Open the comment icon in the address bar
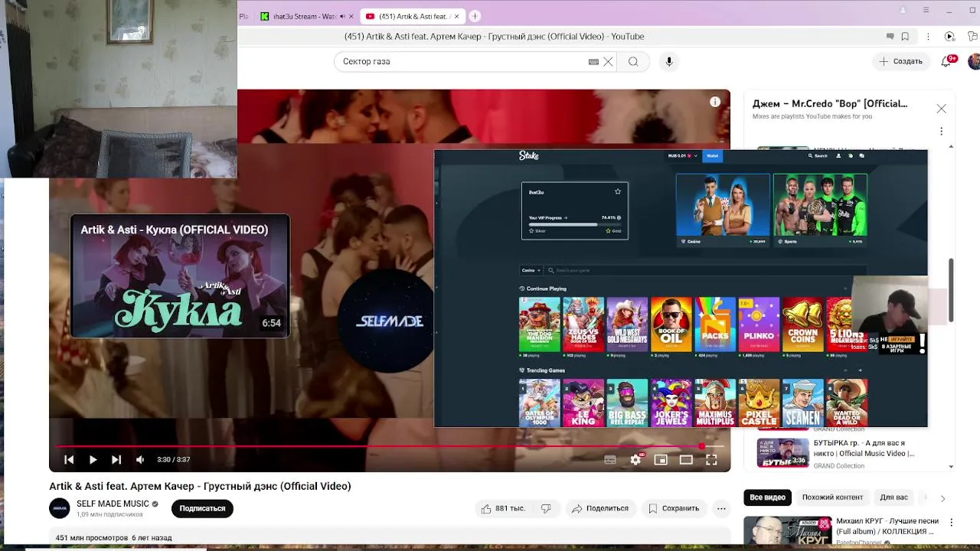This screenshot has height=551, width=980. [890, 36]
